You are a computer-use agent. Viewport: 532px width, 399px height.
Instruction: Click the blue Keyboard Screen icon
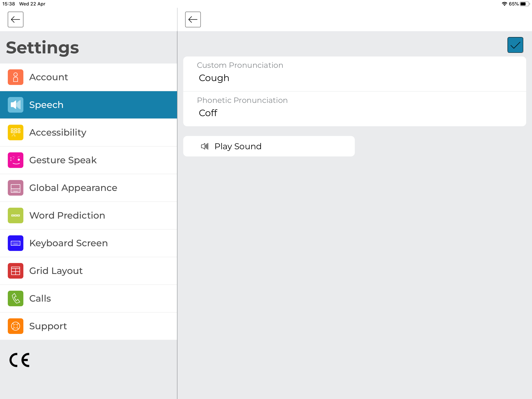[x=15, y=243]
